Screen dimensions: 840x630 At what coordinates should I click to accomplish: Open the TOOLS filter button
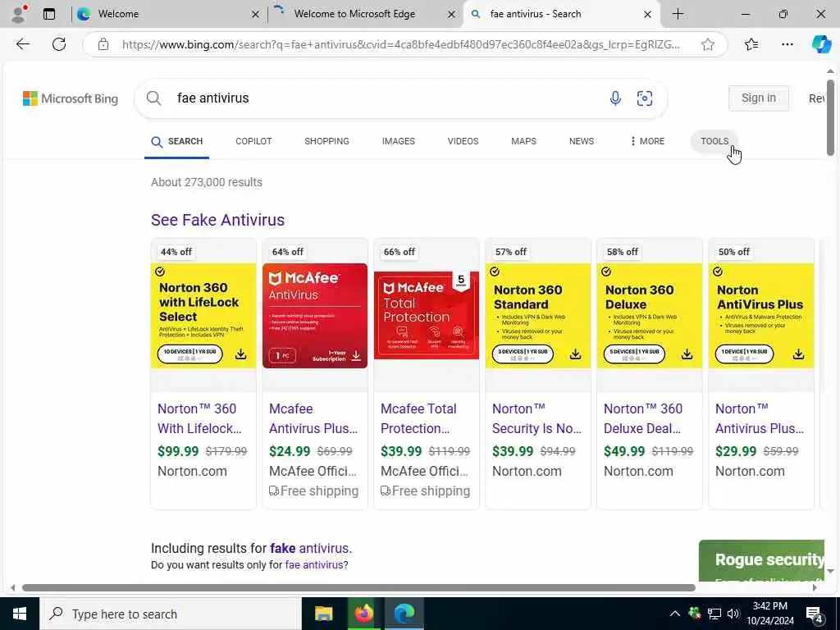point(714,141)
